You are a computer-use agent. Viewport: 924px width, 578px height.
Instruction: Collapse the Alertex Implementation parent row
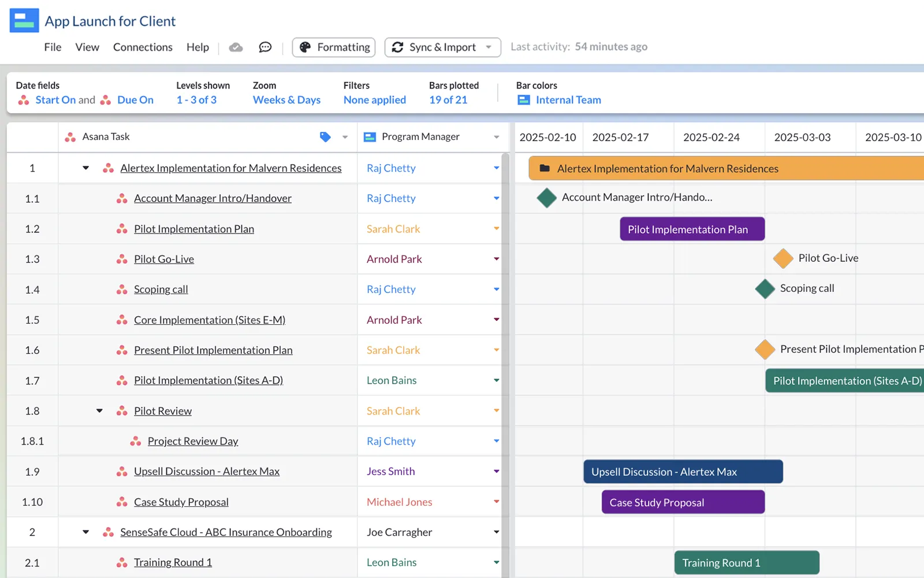click(x=86, y=168)
